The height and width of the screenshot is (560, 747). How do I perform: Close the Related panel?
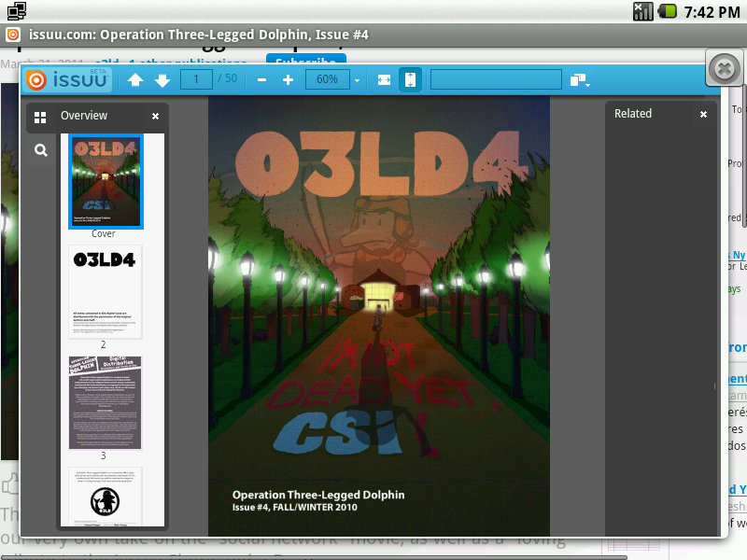click(x=703, y=114)
